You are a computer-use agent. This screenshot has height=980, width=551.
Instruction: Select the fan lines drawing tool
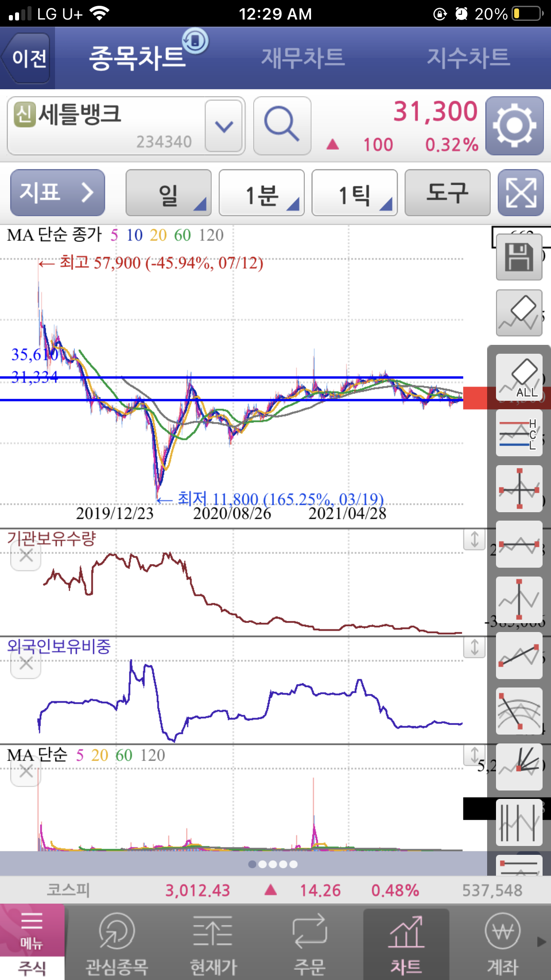519,767
